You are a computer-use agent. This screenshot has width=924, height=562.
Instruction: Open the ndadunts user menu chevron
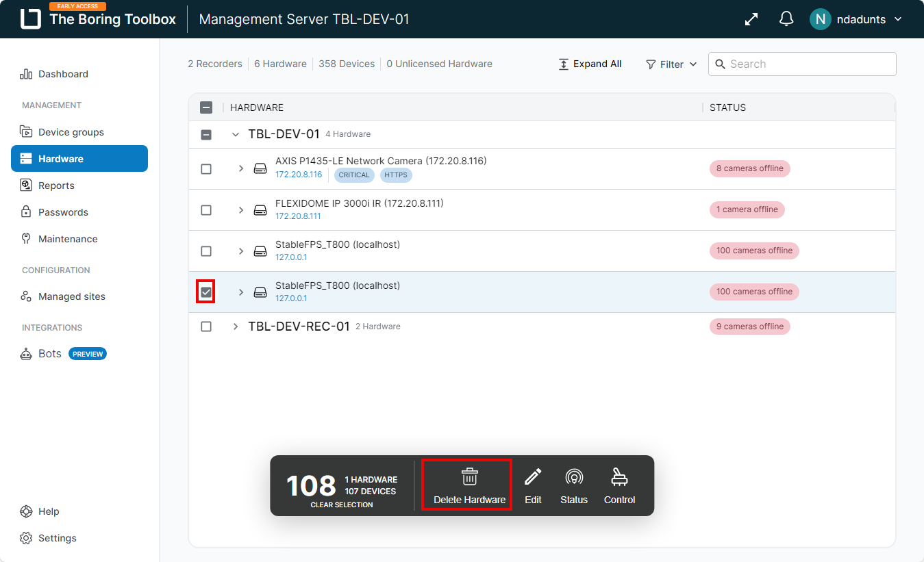pos(898,20)
